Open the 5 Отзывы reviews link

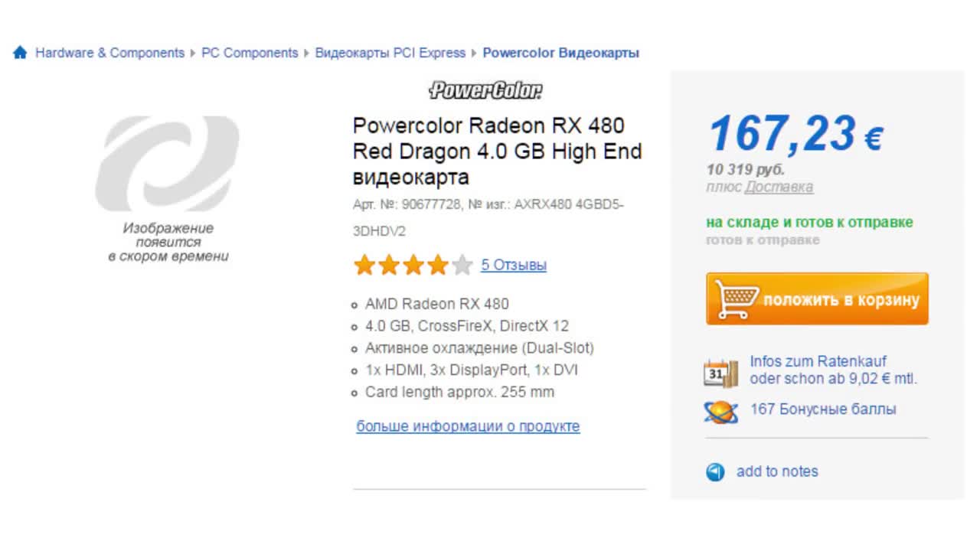tap(514, 266)
